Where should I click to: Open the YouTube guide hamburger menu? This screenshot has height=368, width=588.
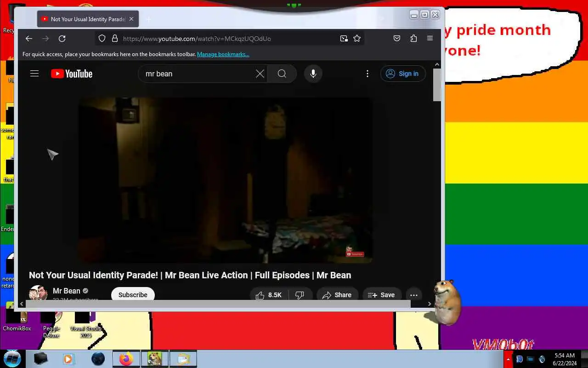pos(34,74)
